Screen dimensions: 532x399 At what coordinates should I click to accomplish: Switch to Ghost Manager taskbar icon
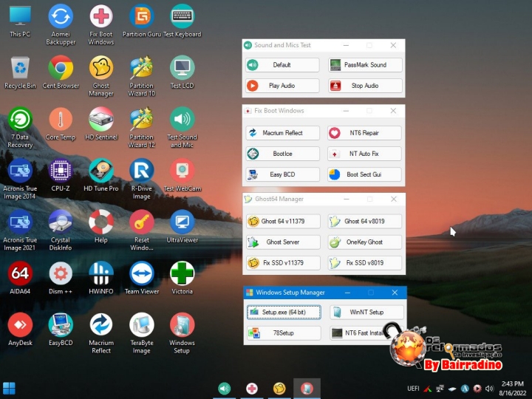click(279, 389)
